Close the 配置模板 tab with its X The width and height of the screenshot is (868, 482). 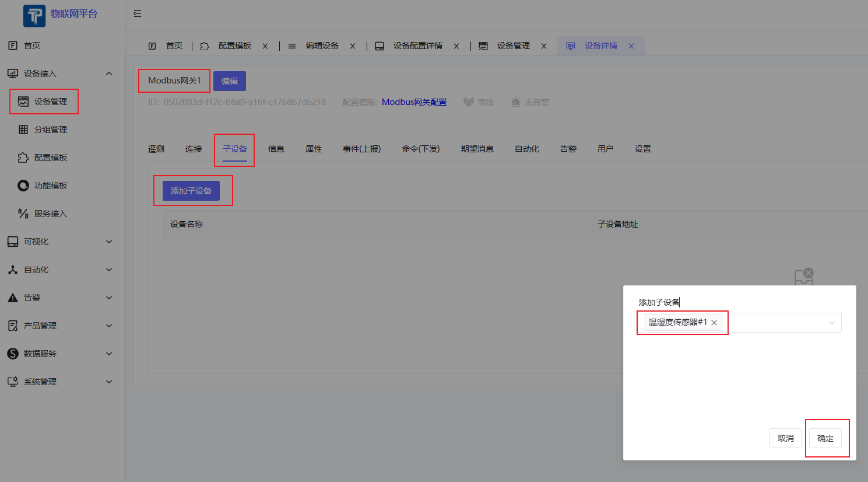(265, 46)
